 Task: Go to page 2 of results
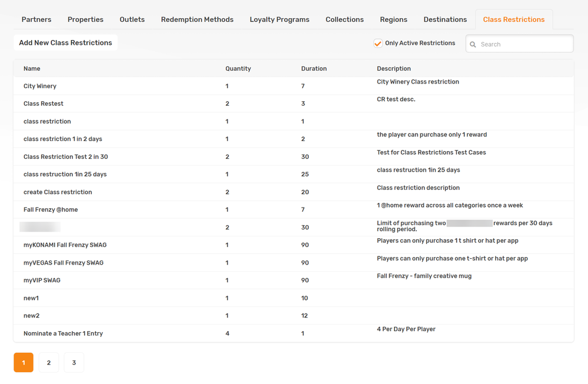tap(49, 363)
